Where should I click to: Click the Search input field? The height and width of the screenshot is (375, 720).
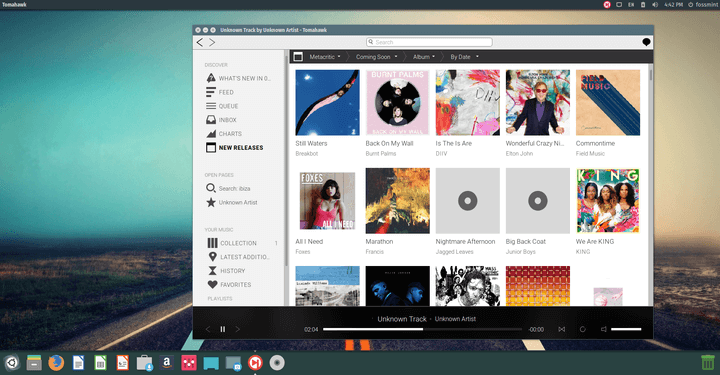(x=429, y=42)
